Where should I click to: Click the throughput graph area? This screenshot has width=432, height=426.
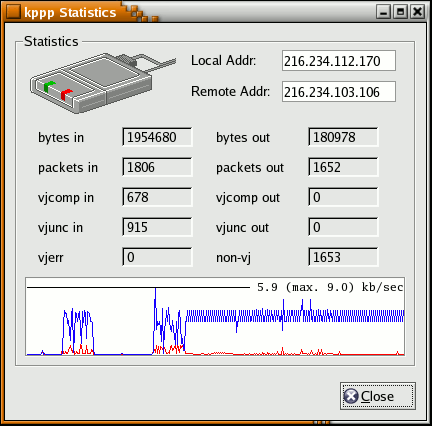tap(215, 316)
